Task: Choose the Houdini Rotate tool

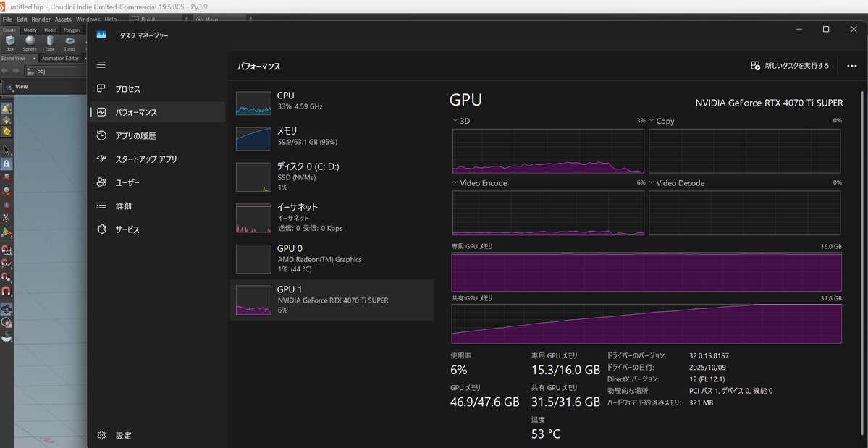Action: (x=6, y=191)
